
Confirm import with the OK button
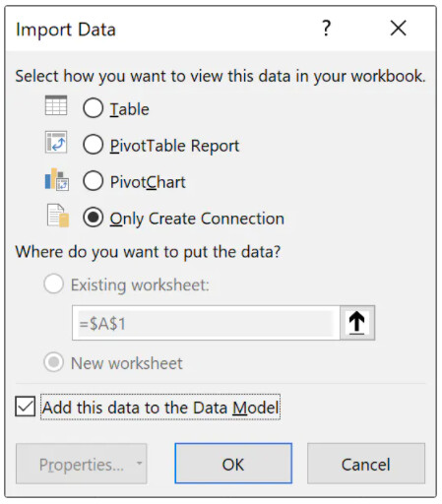pos(233,464)
